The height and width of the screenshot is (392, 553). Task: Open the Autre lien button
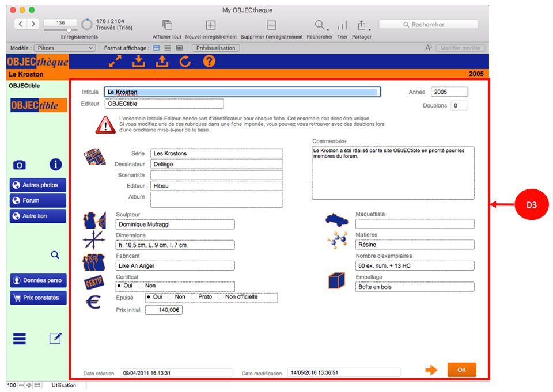click(x=38, y=216)
